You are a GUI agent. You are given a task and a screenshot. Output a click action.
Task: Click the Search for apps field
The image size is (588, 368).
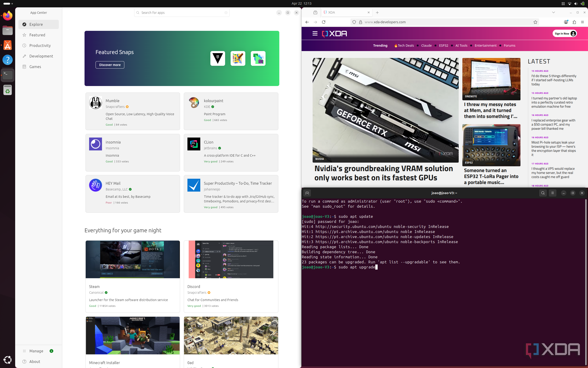coord(182,13)
